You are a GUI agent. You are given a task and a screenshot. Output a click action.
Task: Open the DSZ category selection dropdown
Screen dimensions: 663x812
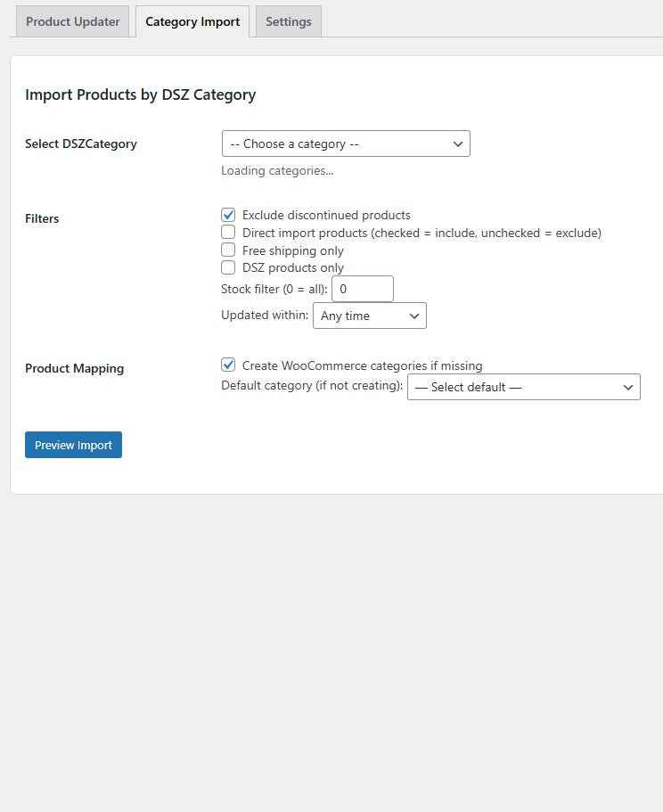pyautogui.click(x=346, y=144)
